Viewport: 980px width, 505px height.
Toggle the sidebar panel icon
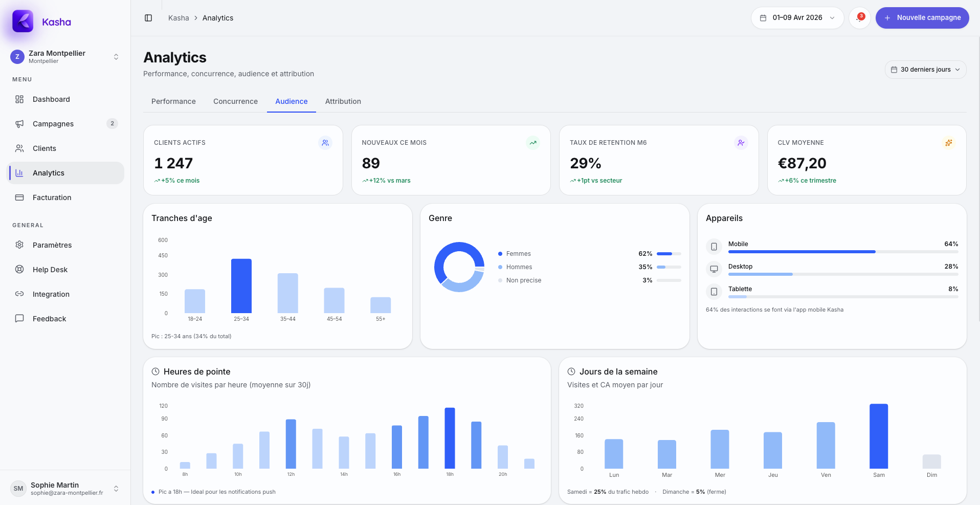(148, 18)
